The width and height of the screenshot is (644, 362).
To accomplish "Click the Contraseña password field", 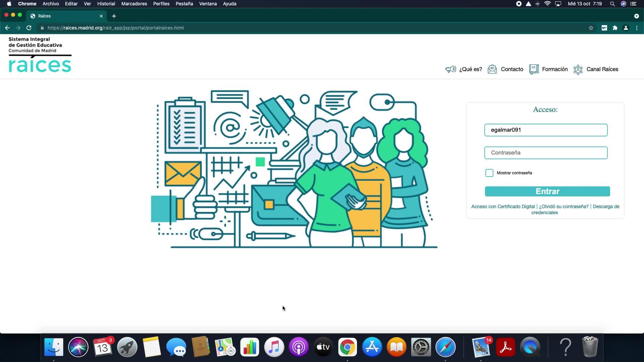I will point(546,153).
